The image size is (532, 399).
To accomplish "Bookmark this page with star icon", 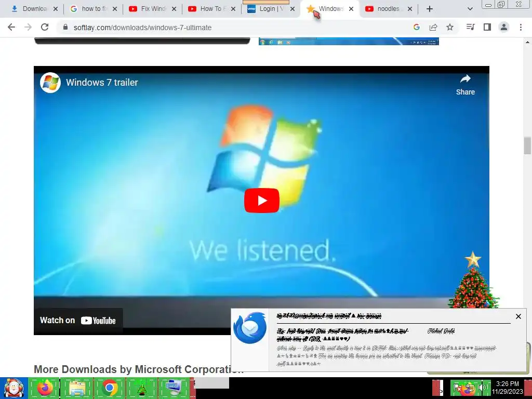I will 450,27.
